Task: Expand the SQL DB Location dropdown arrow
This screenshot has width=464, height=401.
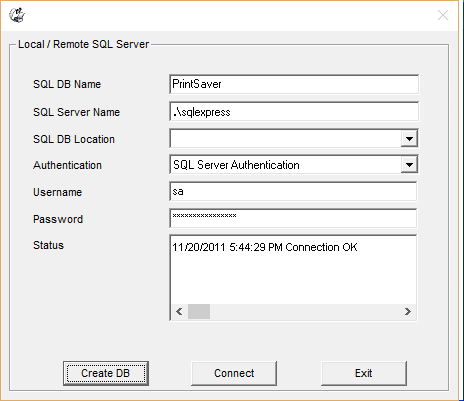Action: pos(409,139)
